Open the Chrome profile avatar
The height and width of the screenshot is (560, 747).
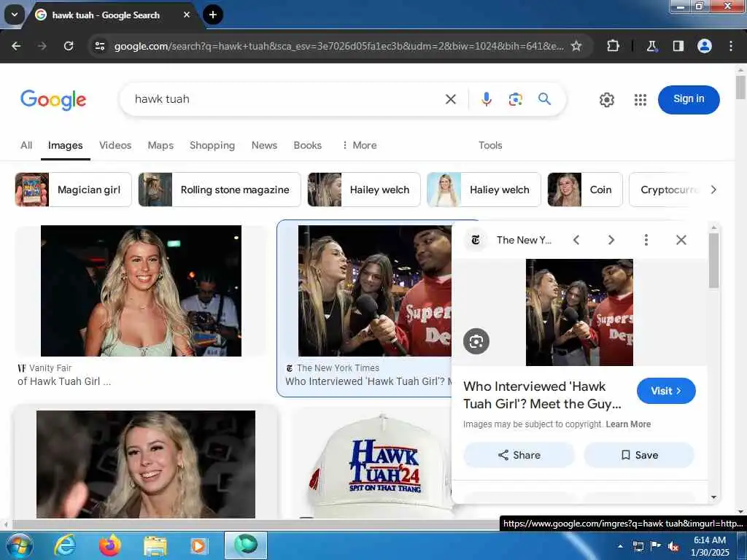[x=705, y=46]
